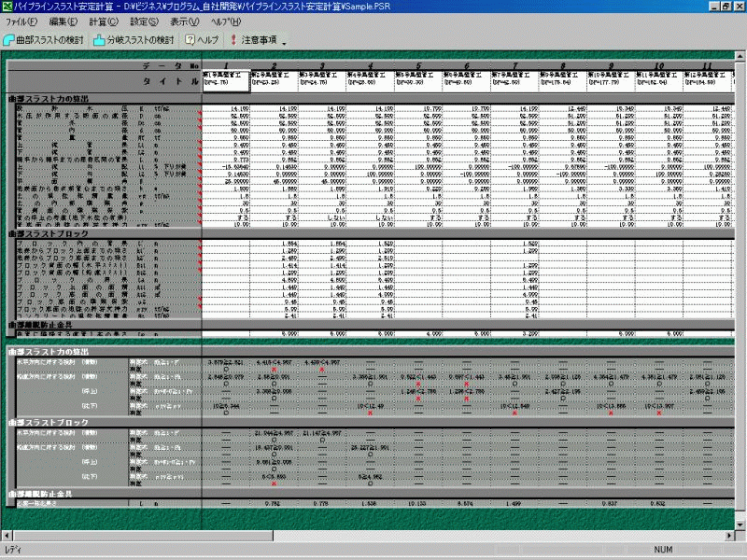Restore down the window from the title bar
This screenshot has height=560, width=747.
[x=725, y=7]
